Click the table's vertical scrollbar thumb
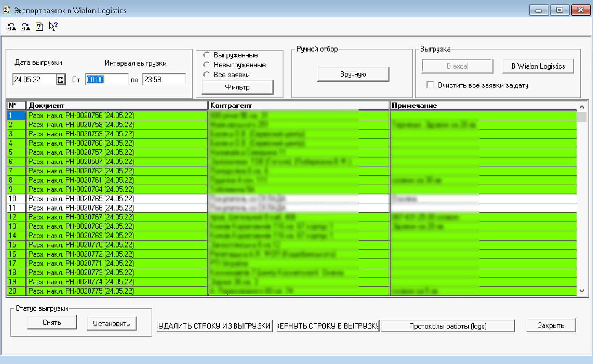Viewport: 593px width, 364px height. coord(582,117)
